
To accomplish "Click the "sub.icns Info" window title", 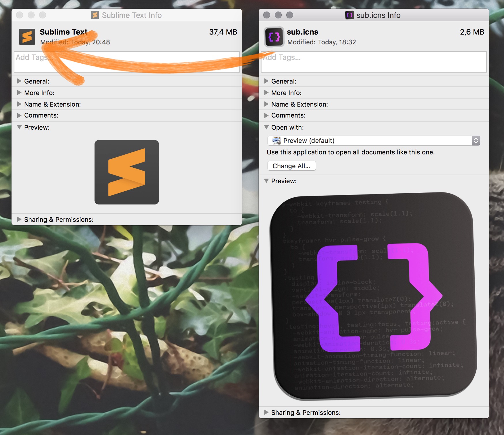I will 378,15.
